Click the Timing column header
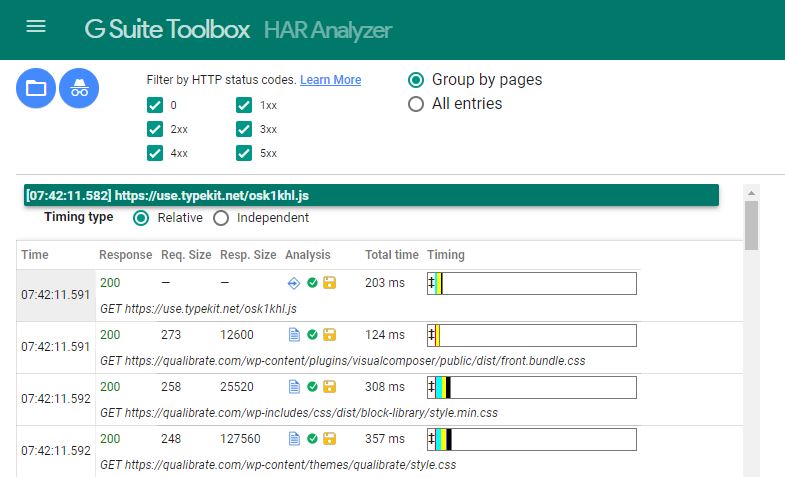This screenshot has width=785, height=477. point(446,255)
